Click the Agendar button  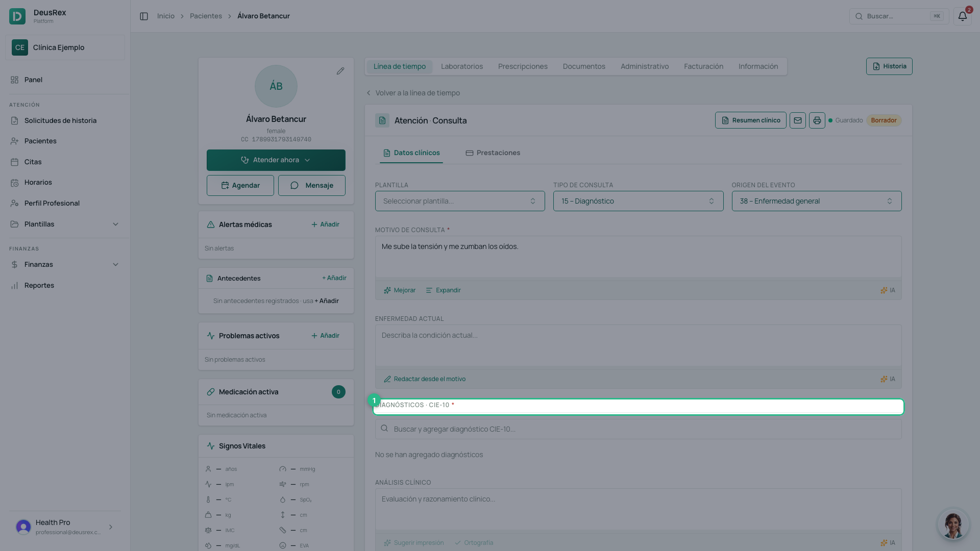coord(240,186)
